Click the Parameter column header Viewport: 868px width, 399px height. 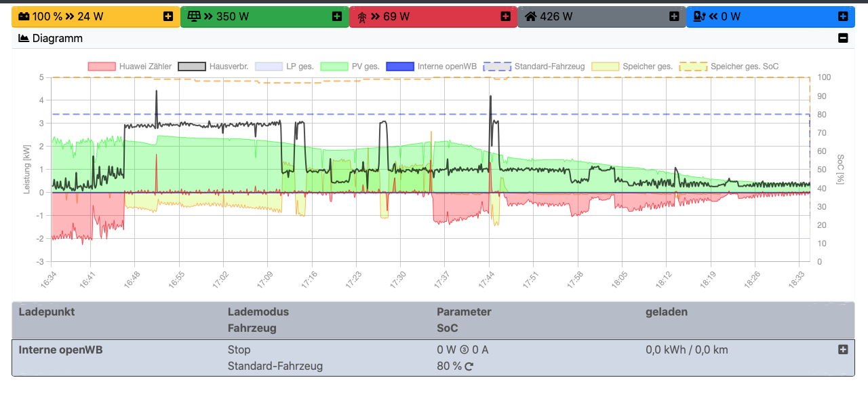464,312
